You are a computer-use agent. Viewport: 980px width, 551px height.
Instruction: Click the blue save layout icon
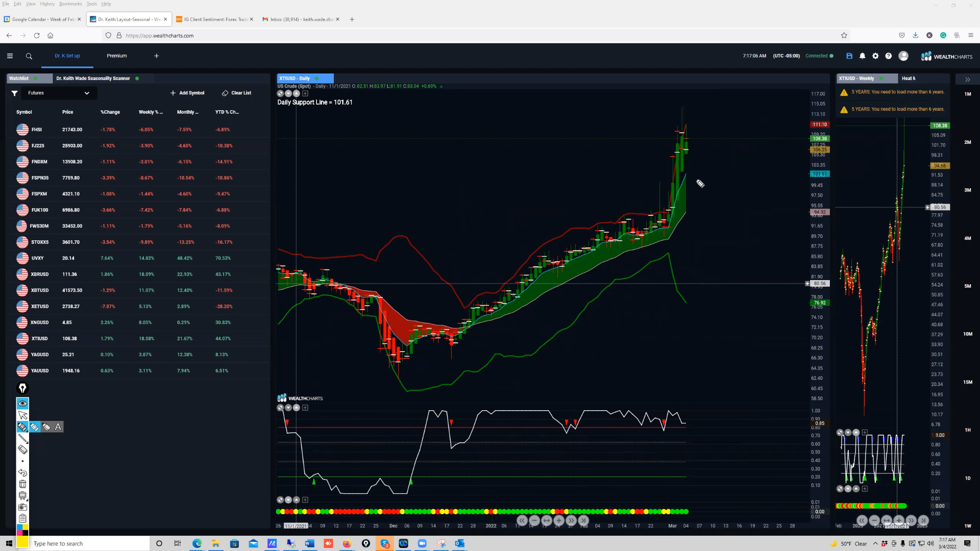click(x=849, y=56)
